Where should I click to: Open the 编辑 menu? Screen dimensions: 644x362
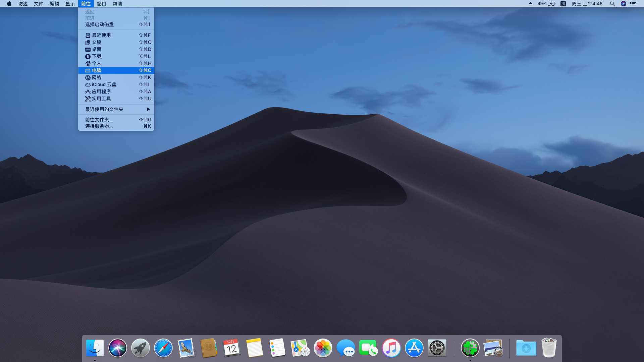pos(54,4)
